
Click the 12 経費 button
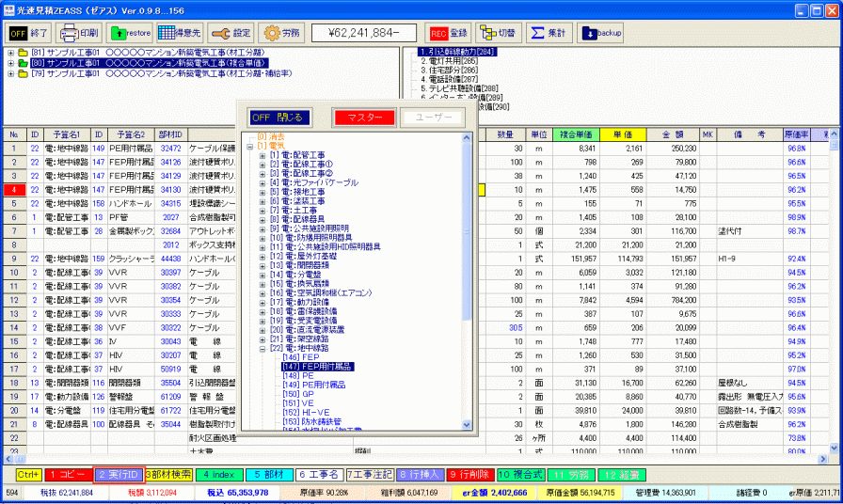(622, 475)
